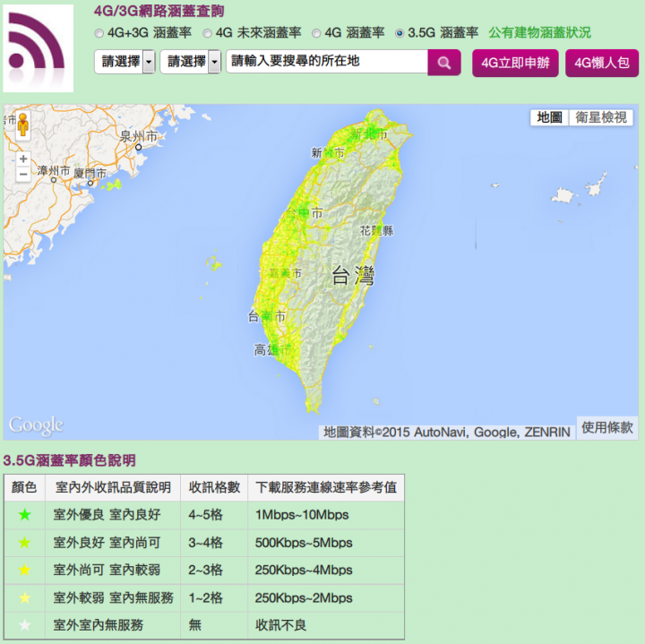645x644 pixels.
Task: Zoom out the map with minus button
Action: tap(23, 175)
